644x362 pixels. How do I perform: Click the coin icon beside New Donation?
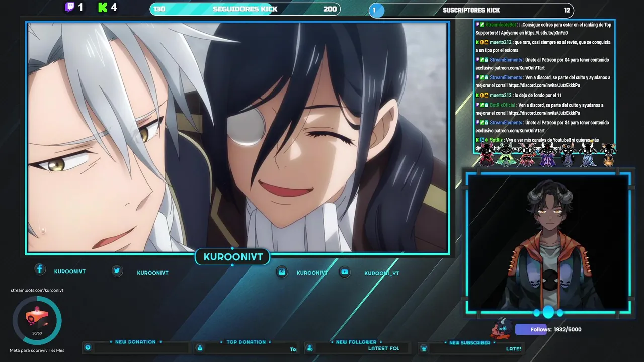pos(88,347)
